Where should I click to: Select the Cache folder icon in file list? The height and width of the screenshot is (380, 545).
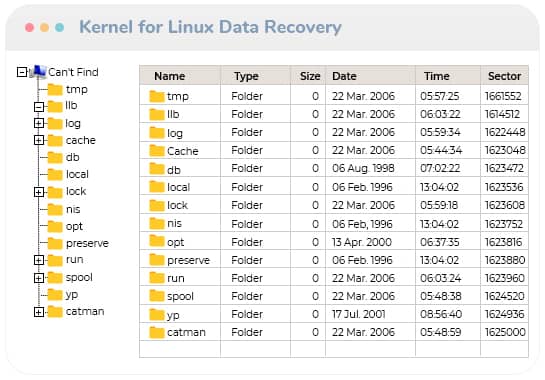tap(157, 151)
